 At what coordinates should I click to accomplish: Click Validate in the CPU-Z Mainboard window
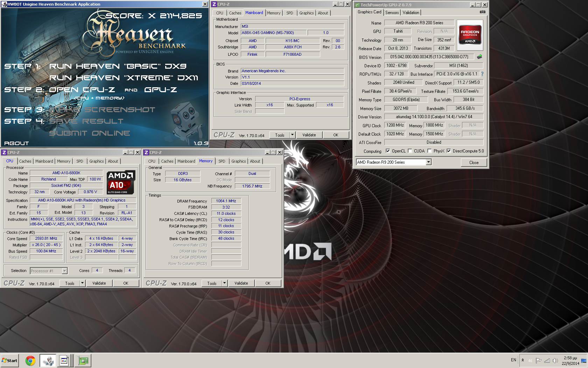[x=309, y=135]
